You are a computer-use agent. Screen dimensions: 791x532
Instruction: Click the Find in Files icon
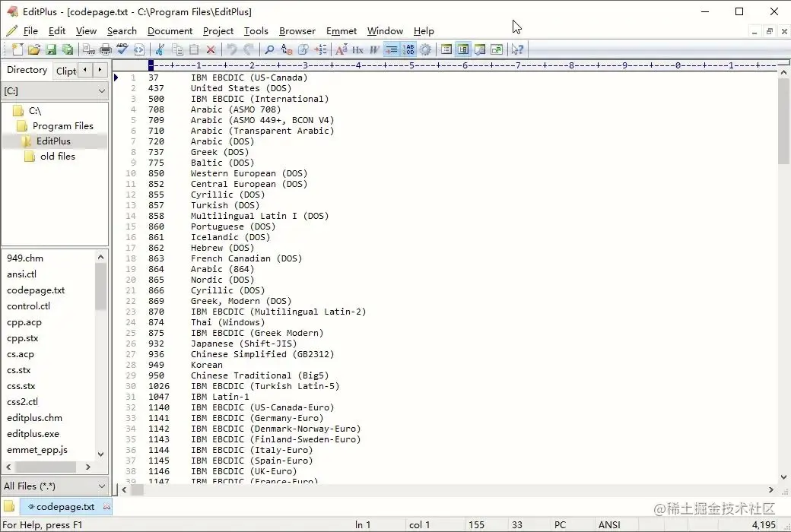pyautogui.click(x=303, y=49)
